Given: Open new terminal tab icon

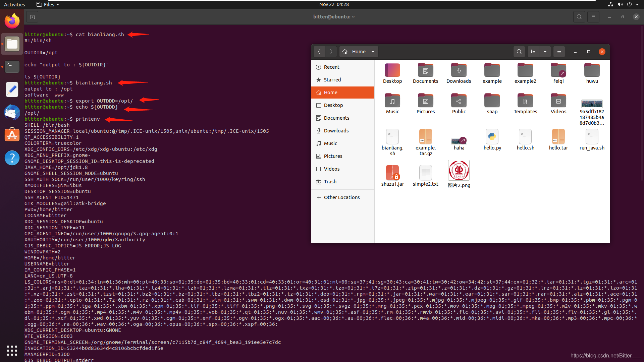Looking at the screenshot, I should 32,17.
